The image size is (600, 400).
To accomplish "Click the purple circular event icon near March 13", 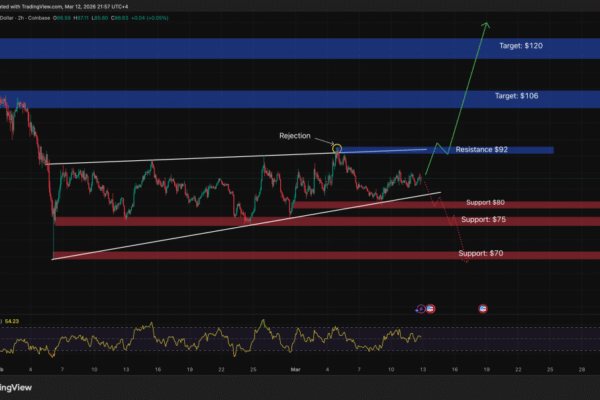I will (420, 308).
